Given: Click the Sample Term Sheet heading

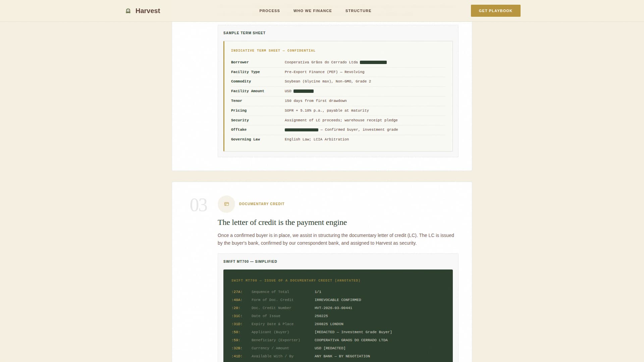Looking at the screenshot, I should pos(244,33).
